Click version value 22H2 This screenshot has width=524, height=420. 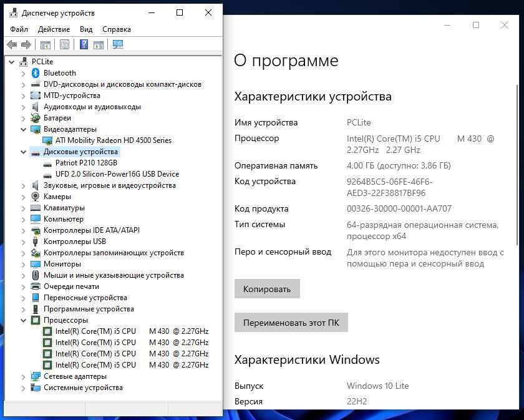point(357,401)
